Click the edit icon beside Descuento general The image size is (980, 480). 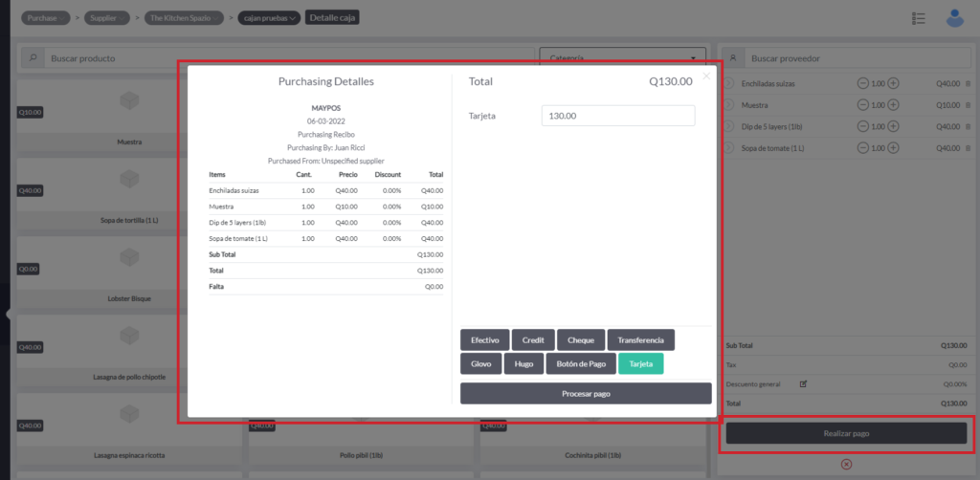click(803, 383)
